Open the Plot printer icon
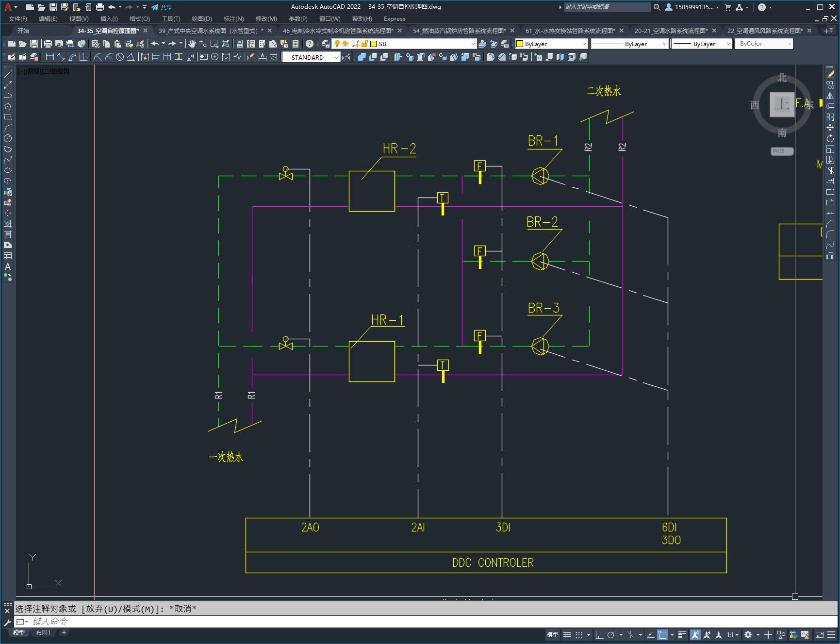This screenshot has height=644, width=840. click(48, 44)
